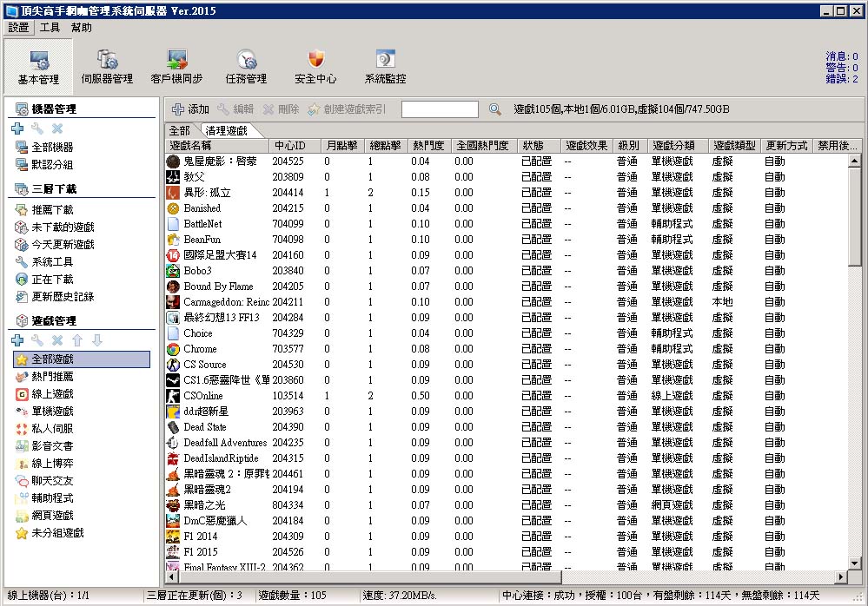Click the wrench icon under 機器管理
The width and height of the screenshot is (868, 606).
(37, 128)
